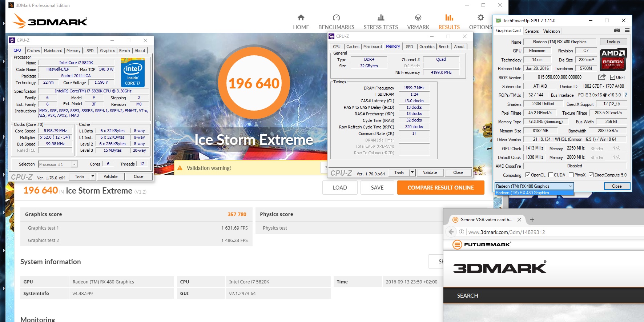Click SEARCH on the 3DMark web page

467,295
